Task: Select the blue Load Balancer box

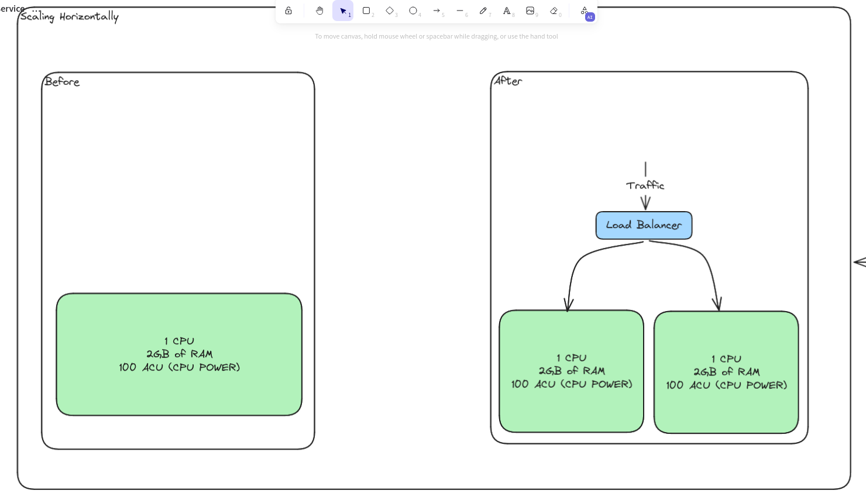Action: [644, 225]
